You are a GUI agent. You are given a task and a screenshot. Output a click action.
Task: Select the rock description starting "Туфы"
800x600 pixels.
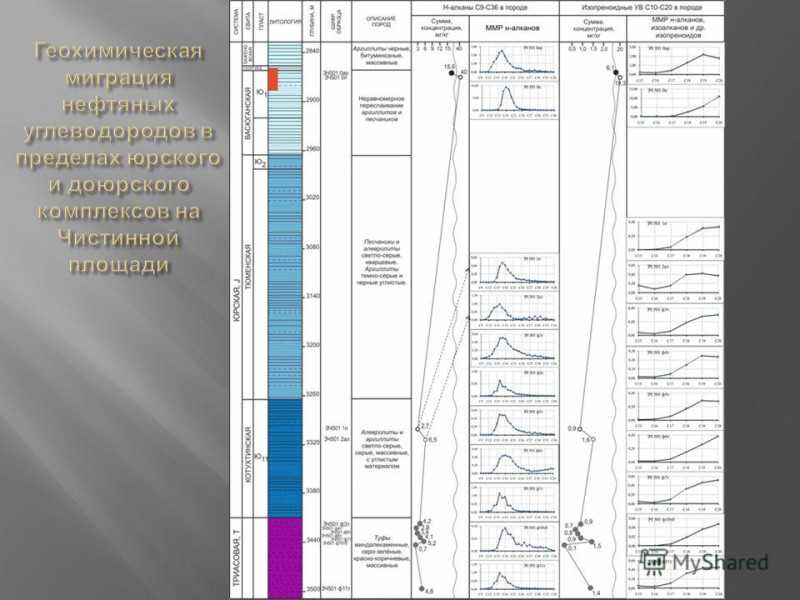(x=381, y=552)
